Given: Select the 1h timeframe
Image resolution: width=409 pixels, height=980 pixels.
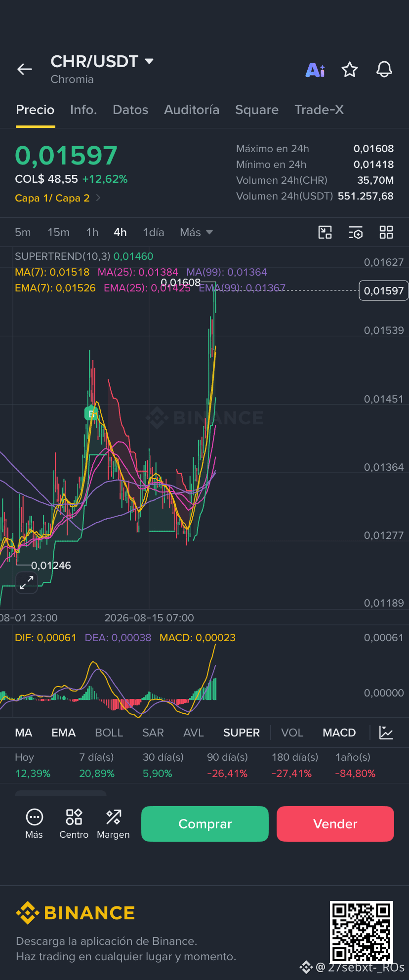Looking at the screenshot, I should coord(92,232).
